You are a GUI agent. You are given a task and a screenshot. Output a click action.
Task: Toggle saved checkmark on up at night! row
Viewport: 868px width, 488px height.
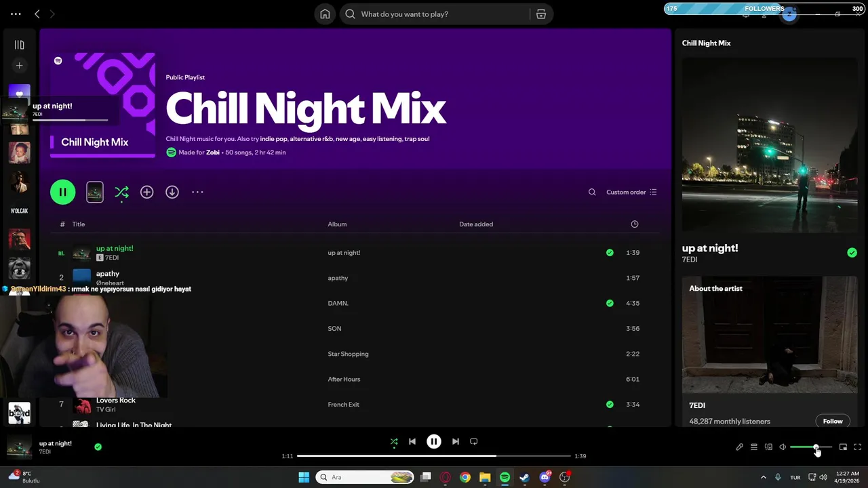coord(610,253)
